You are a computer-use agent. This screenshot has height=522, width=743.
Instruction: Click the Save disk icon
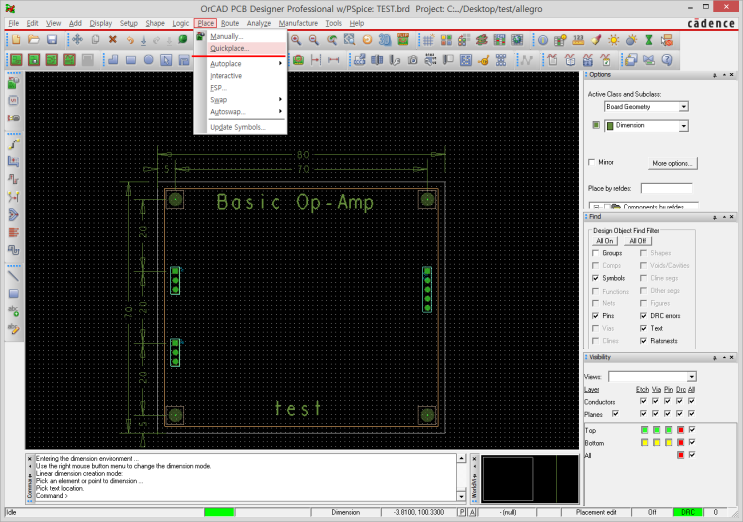pos(51,40)
